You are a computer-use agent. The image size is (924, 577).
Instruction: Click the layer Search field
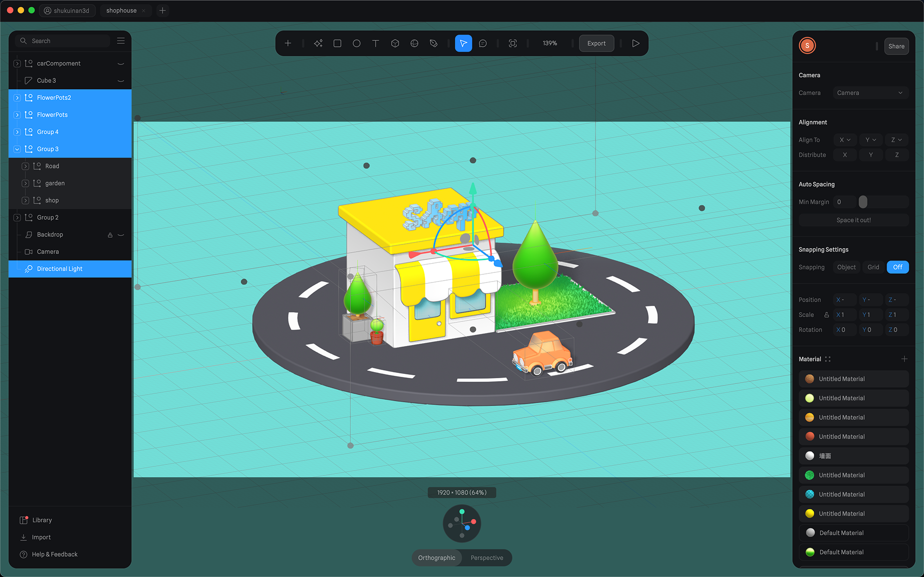67,41
